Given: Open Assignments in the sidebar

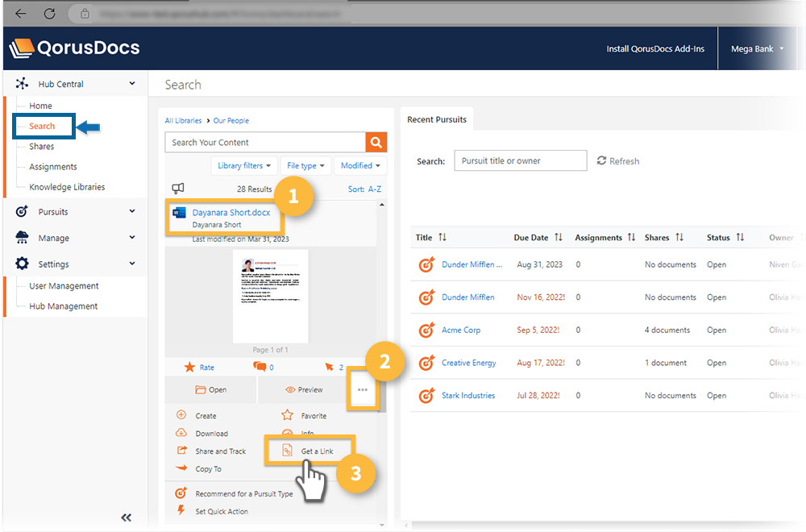Looking at the screenshot, I should click(53, 167).
